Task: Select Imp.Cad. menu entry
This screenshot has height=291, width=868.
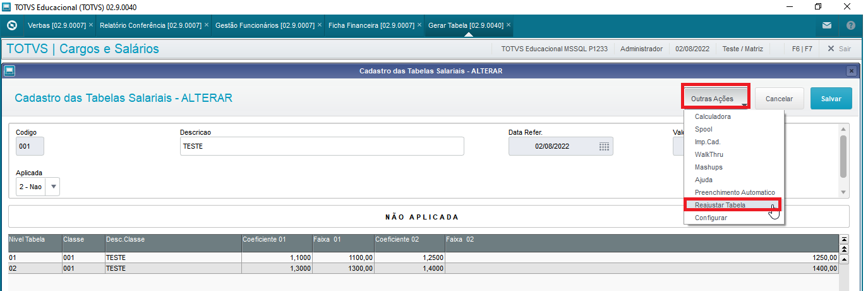Action: pos(708,142)
